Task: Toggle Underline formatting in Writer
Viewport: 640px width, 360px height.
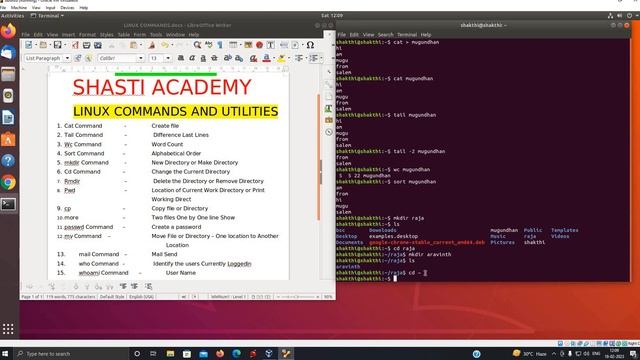Action: (203, 58)
